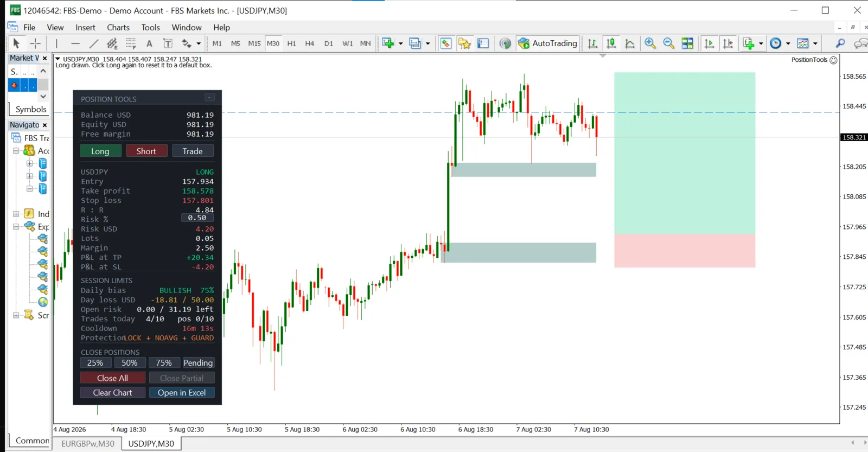Screen dimensions: 868x452
Task: Activate the Crosshair tool
Action: pyautogui.click(x=35, y=43)
